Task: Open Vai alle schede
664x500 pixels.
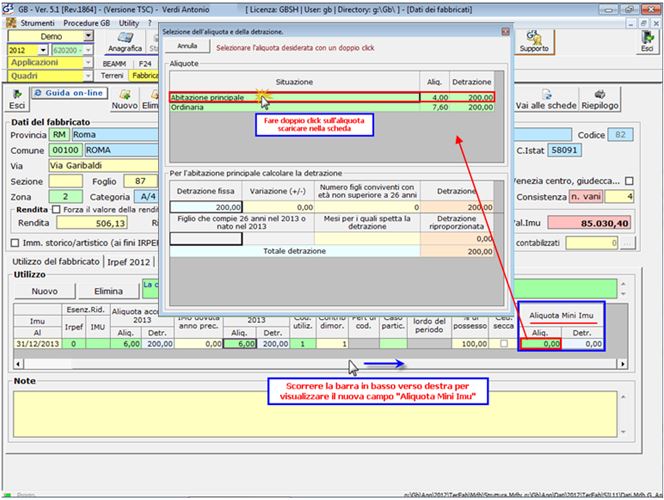Action: [x=546, y=99]
